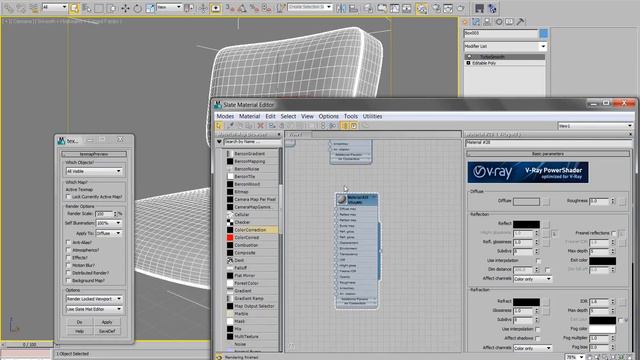Enable the Effects checkbox
The width and height of the screenshot is (640, 360).
[68, 258]
